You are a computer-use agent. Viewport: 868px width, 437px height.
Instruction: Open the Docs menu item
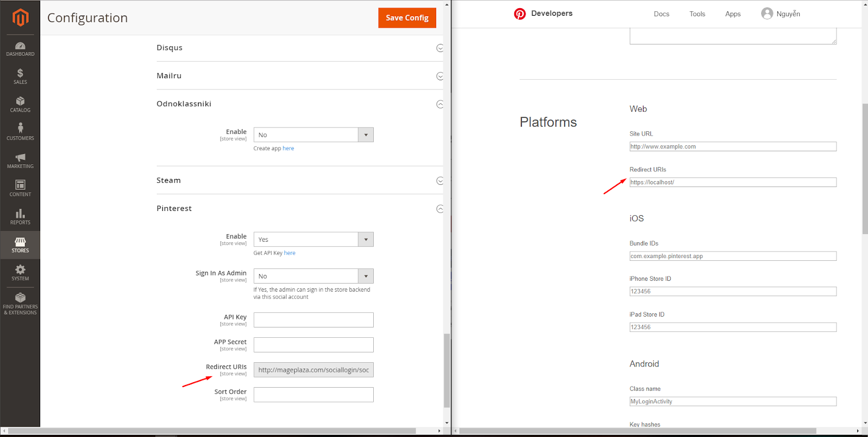tap(661, 14)
